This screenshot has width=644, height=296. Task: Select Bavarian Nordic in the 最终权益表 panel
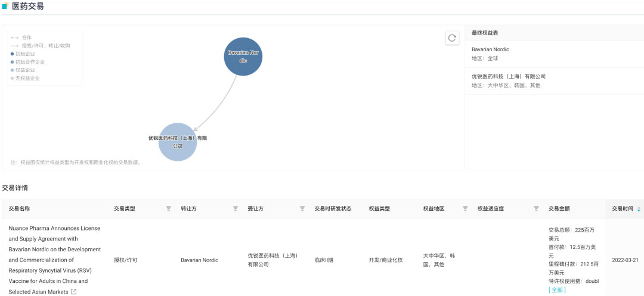pos(490,49)
